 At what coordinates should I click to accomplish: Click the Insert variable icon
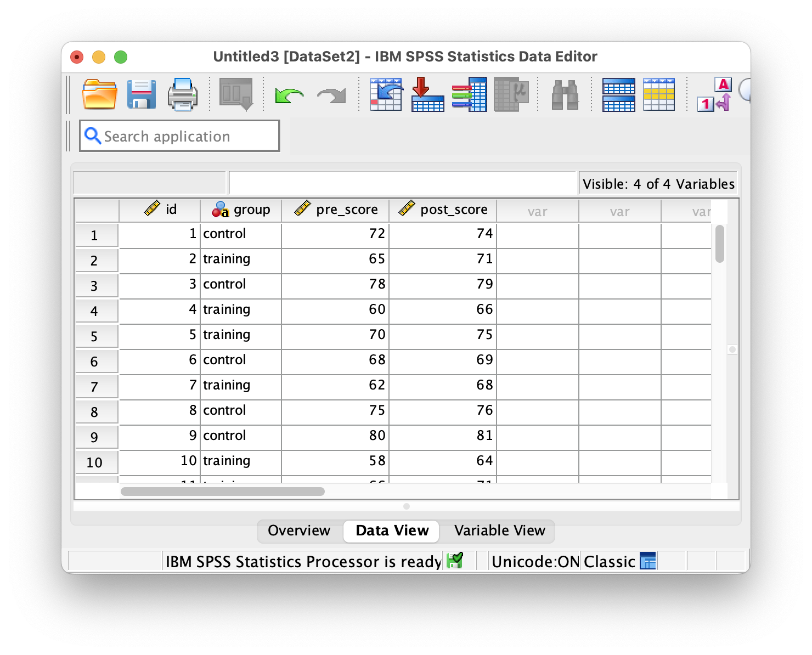659,94
